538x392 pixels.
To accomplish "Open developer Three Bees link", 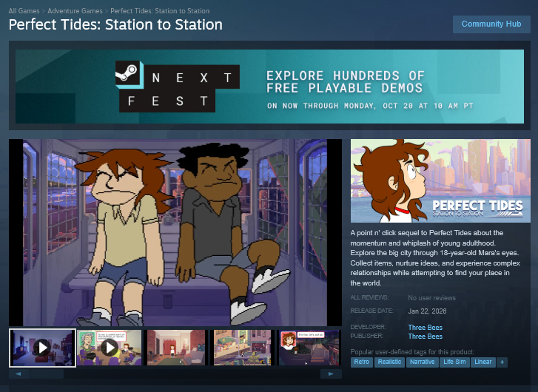I will 425,327.
